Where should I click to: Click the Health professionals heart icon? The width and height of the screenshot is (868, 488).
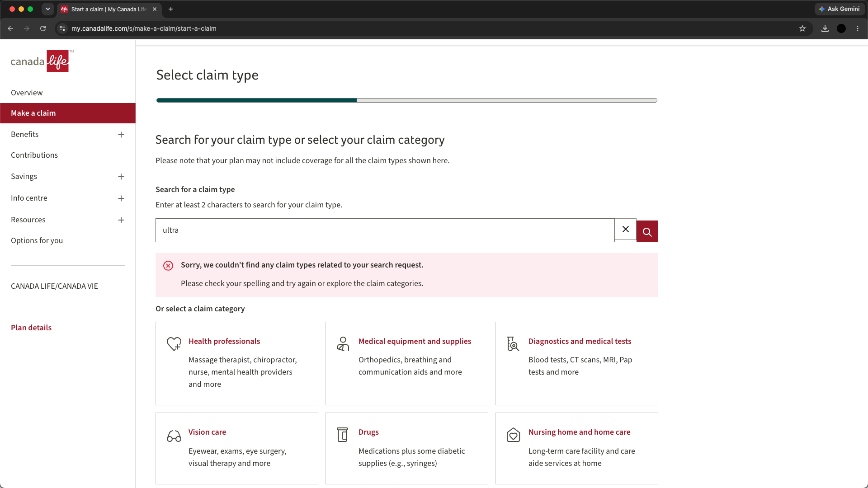point(174,344)
